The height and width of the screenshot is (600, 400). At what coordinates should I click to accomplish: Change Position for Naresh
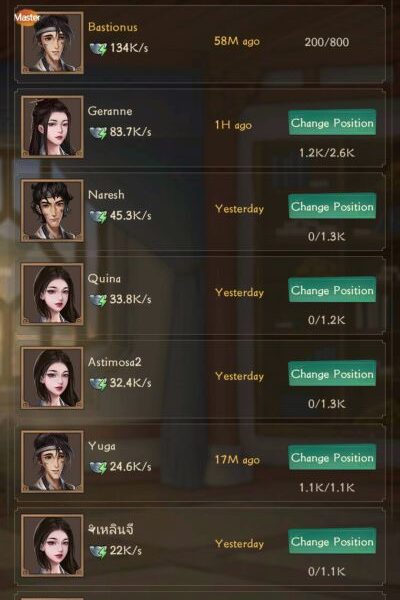(x=332, y=207)
